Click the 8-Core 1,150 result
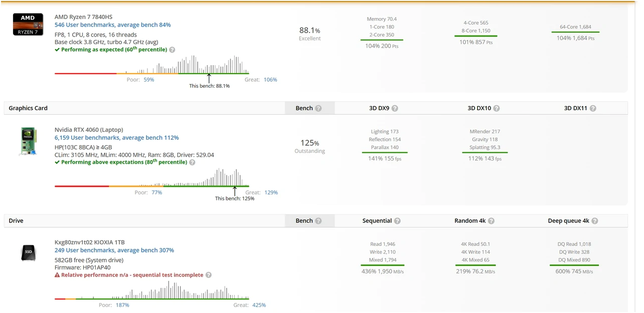The height and width of the screenshot is (313, 644). click(x=476, y=31)
